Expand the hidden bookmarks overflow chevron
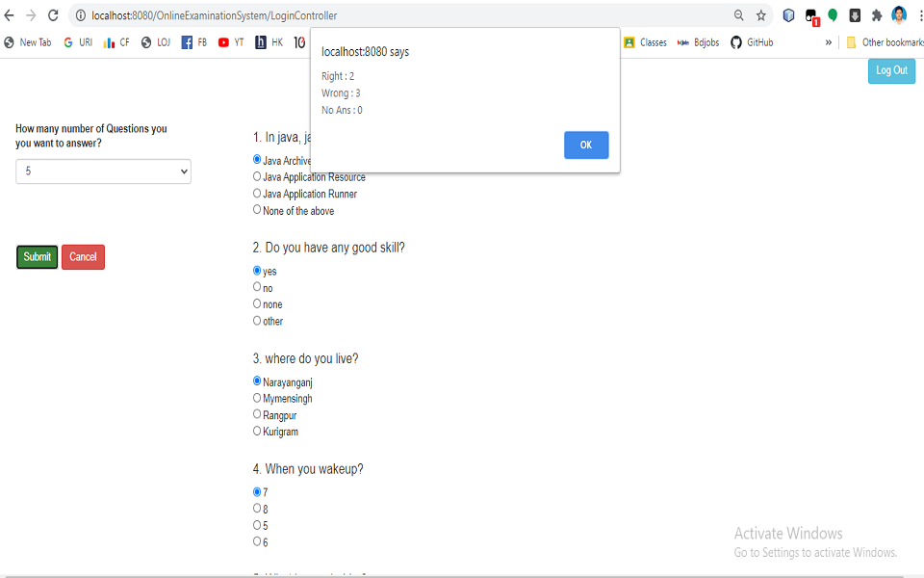Viewport: 924px width, 578px height. click(828, 42)
